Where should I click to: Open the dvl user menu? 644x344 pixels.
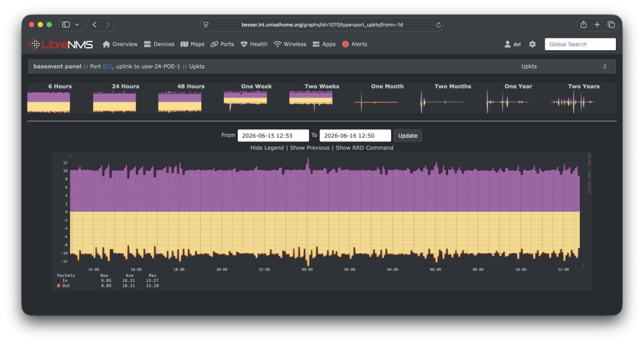[513, 44]
